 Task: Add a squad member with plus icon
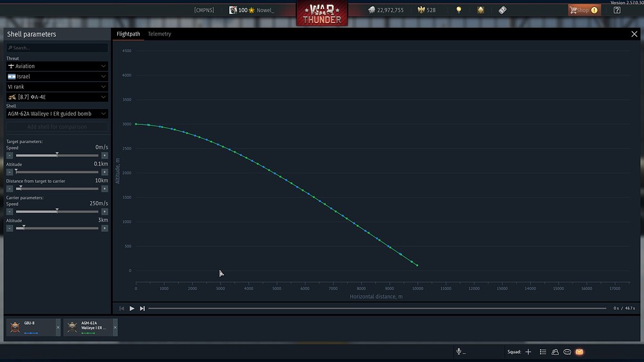click(528, 352)
